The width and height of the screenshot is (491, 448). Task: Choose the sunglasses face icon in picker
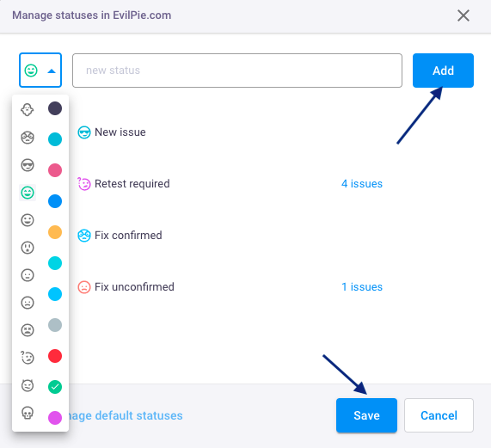pos(28,165)
